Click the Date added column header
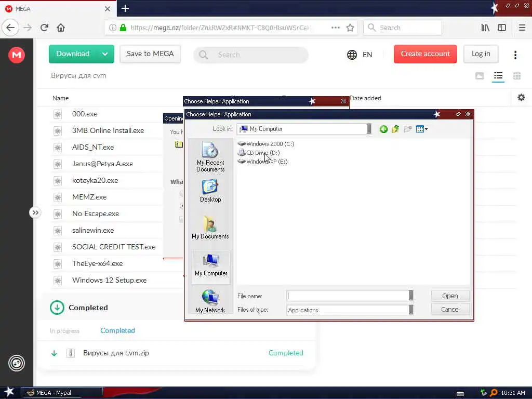The image size is (532, 399). coord(365,98)
